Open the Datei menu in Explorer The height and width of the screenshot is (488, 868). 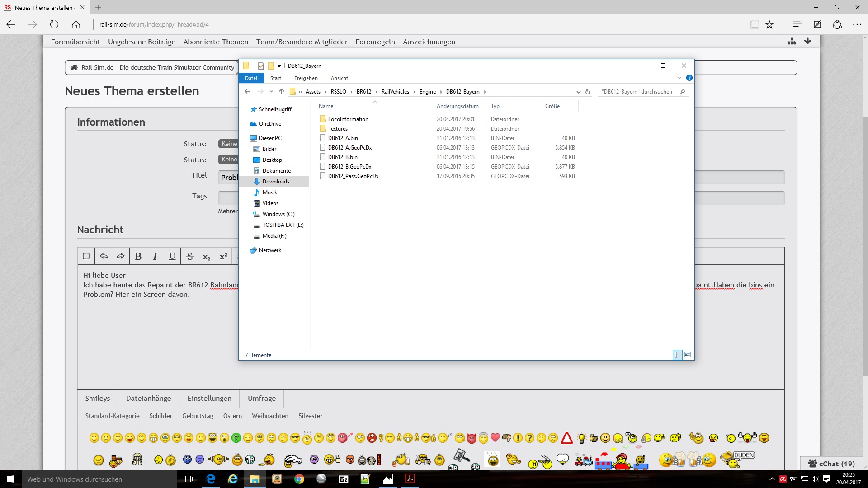coord(251,78)
